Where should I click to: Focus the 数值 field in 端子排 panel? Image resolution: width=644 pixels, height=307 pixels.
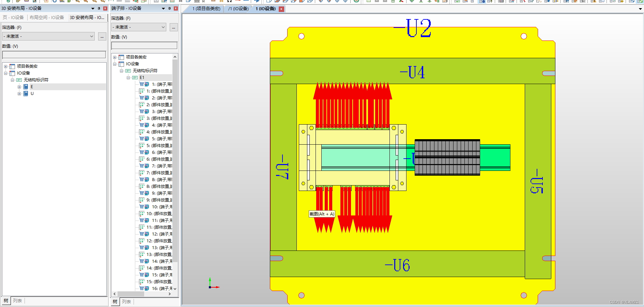(144, 45)
